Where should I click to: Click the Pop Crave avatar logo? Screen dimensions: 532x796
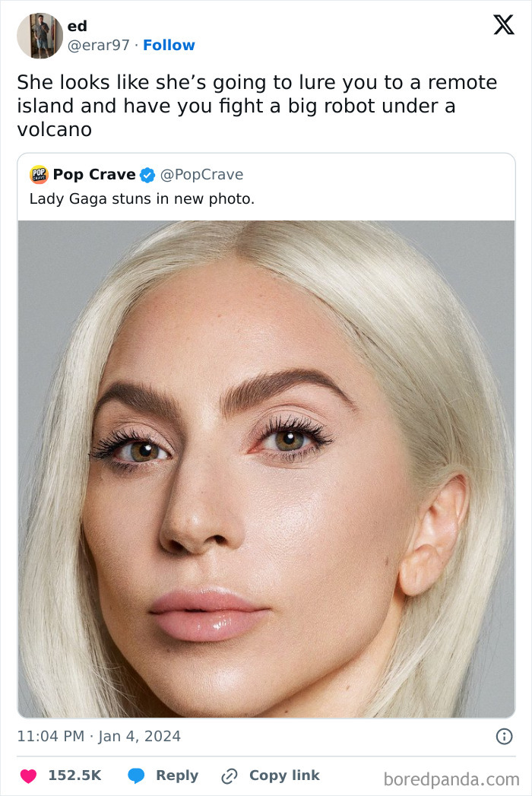(x=39, y=175)
